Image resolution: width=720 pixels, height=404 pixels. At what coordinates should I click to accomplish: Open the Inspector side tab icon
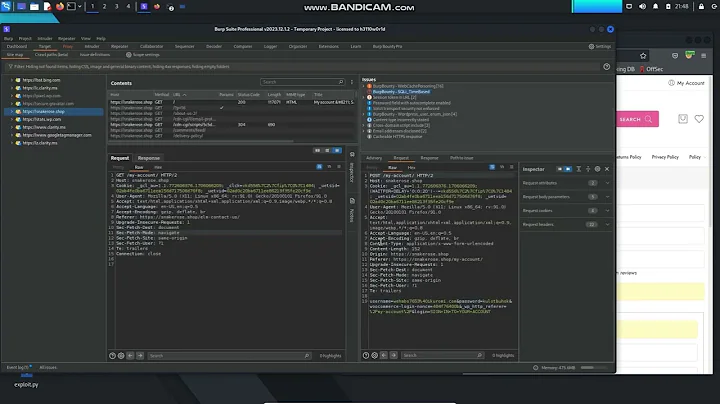click(x=352, y=155)
